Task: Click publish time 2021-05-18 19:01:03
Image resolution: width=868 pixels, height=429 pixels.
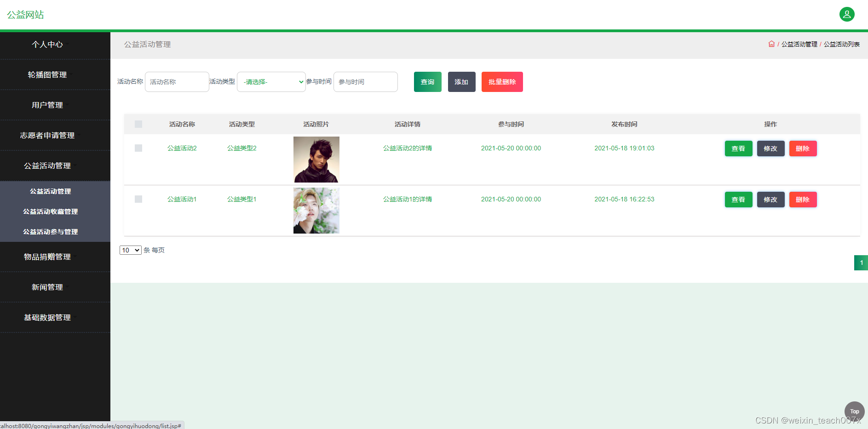Action: [624, 148]
